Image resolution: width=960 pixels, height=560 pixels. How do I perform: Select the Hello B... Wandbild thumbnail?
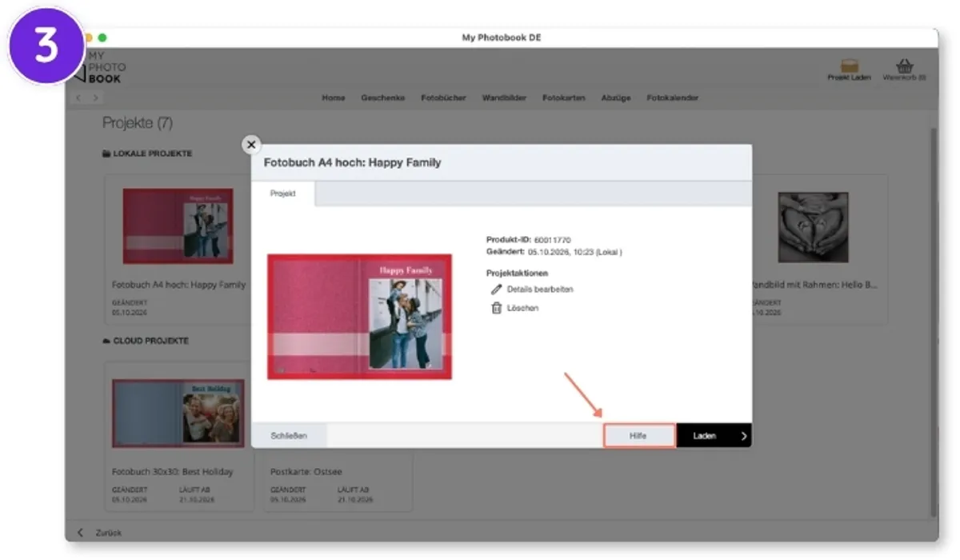813,227
